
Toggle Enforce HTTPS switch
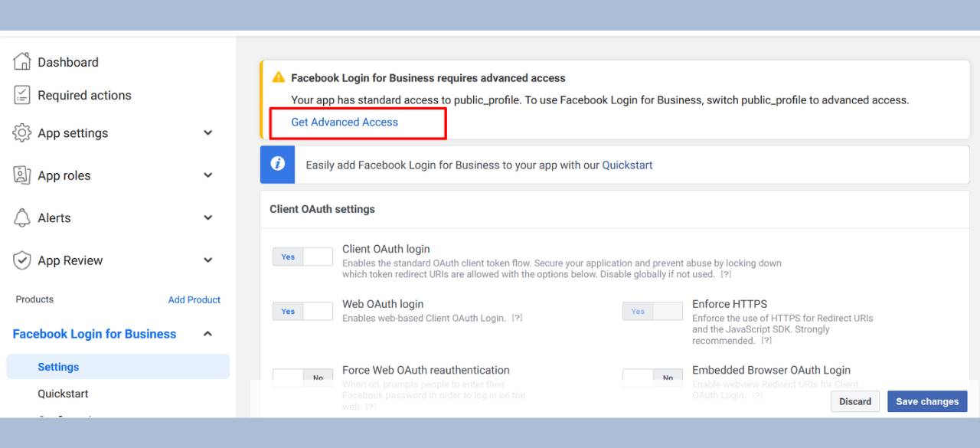tap(652, 311)
